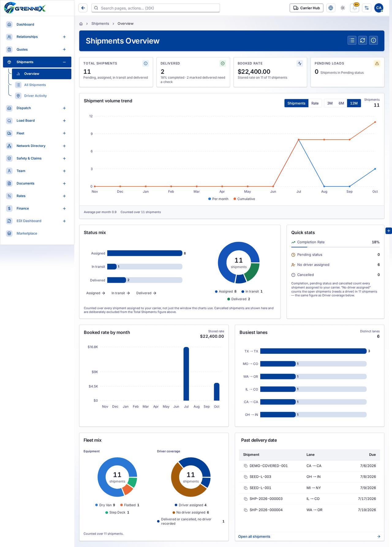Open the Dashboard sidebar item
This screenshot has width=392, height=547.
pyautogui.click(x=37, y=25)
